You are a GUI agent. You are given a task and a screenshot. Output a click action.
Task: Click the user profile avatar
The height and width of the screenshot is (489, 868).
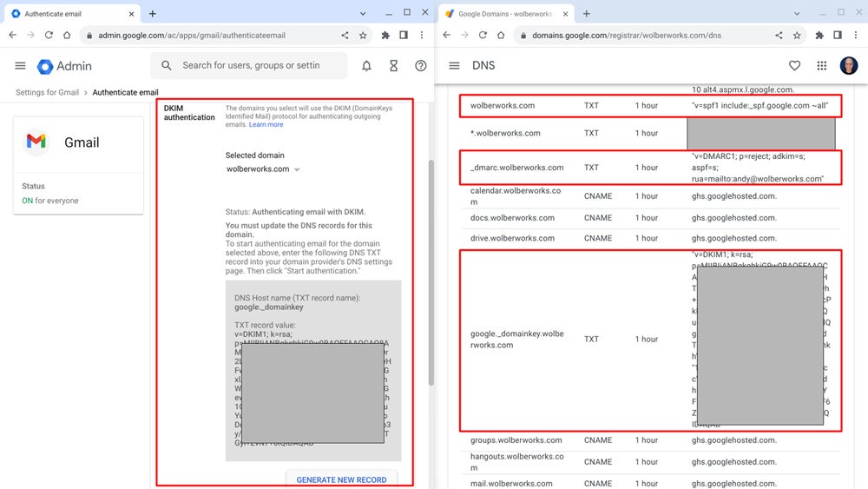[x=848, y=66]
